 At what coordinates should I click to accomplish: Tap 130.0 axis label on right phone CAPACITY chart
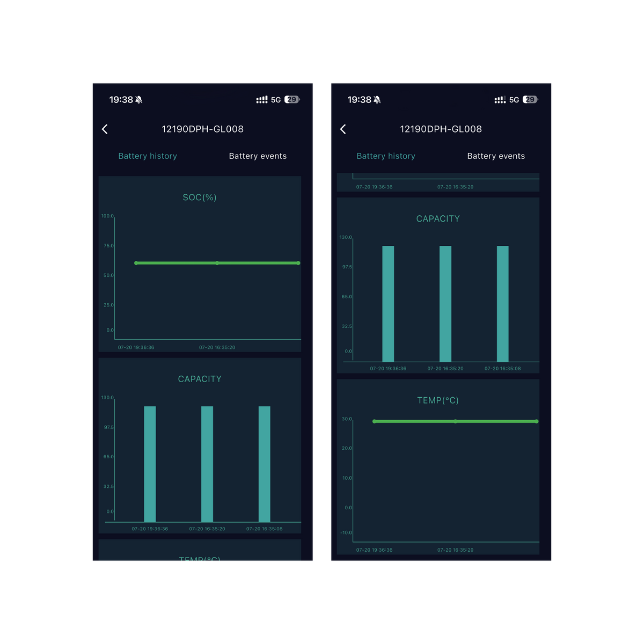[x=346, y=237]
